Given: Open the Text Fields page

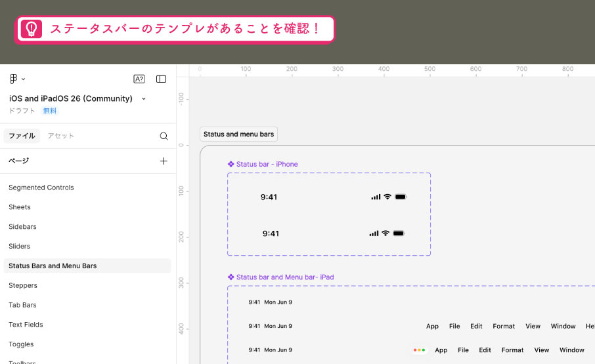Looking at the screenshot, I should coord(26,325).
